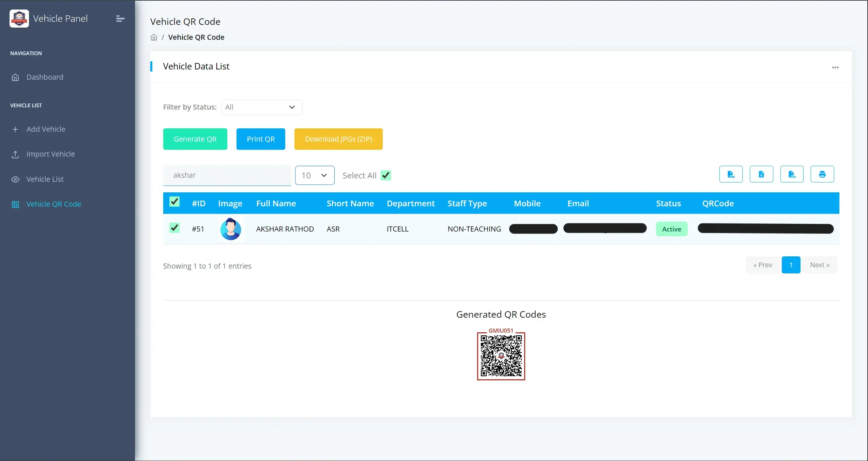Viewport: 868px width, 461px height.
Task: Go to Add Vehicle in sidebar
Action: click(46, 129)
